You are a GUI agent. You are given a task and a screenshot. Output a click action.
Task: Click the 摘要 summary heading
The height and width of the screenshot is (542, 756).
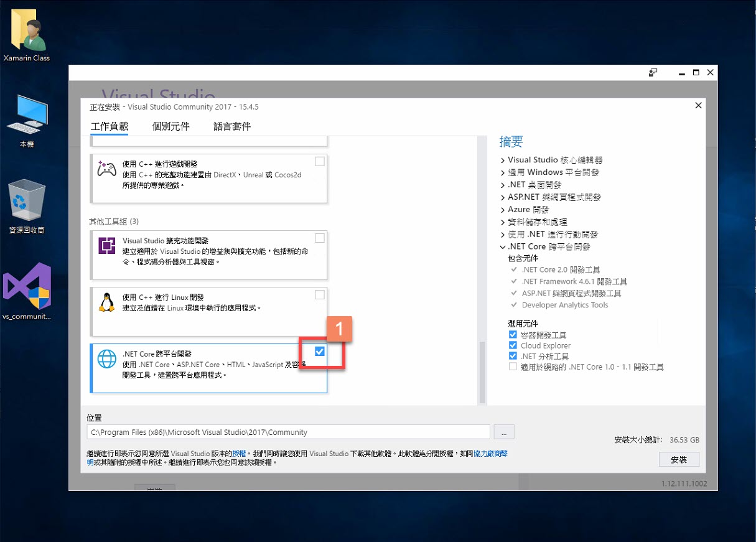coord(511,142)
